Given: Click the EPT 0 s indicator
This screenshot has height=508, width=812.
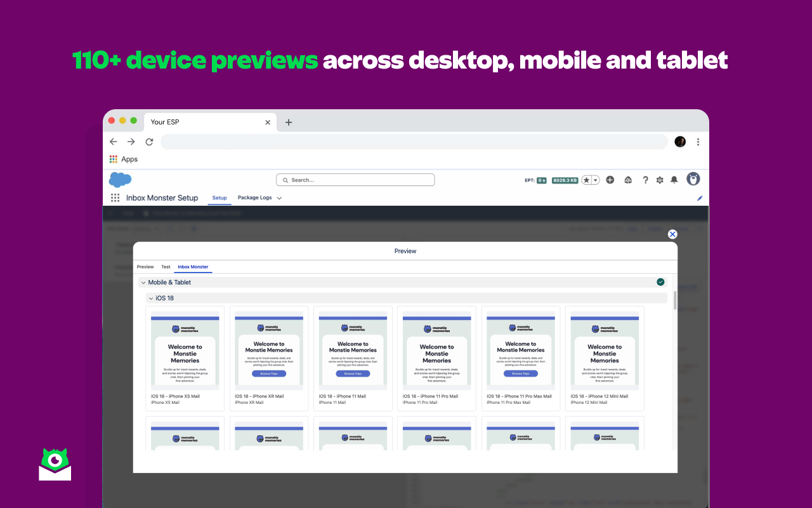Looking at the screenshot, I should point(535,180).
